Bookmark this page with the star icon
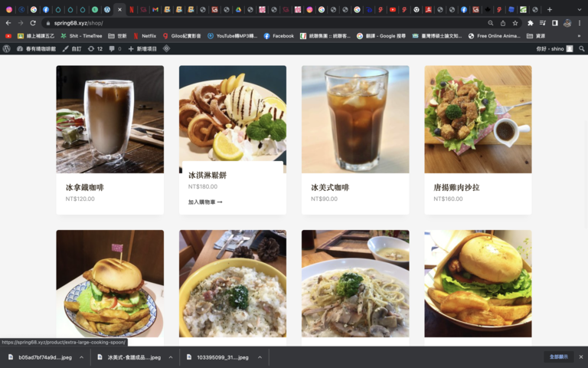The image size is (588, 368). coord(515,23)
